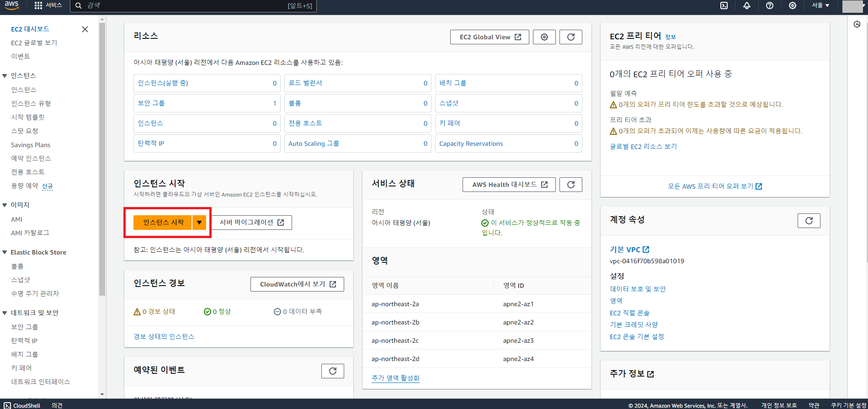Open 시작 템플릿 in sidebar

[x=28, y=117]
